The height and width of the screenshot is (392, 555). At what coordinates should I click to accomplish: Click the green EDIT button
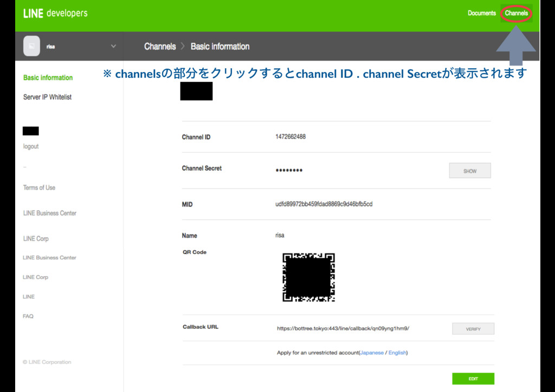[473, 378]
